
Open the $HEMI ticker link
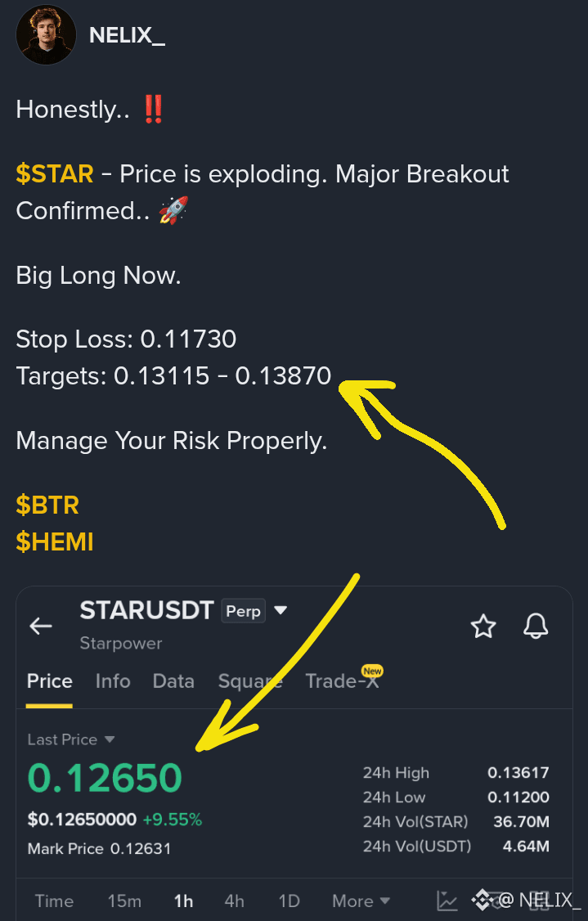[x=55, y=541]
